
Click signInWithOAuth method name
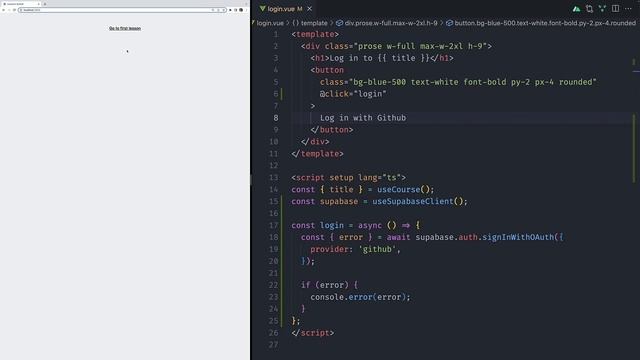pos(518,237)
